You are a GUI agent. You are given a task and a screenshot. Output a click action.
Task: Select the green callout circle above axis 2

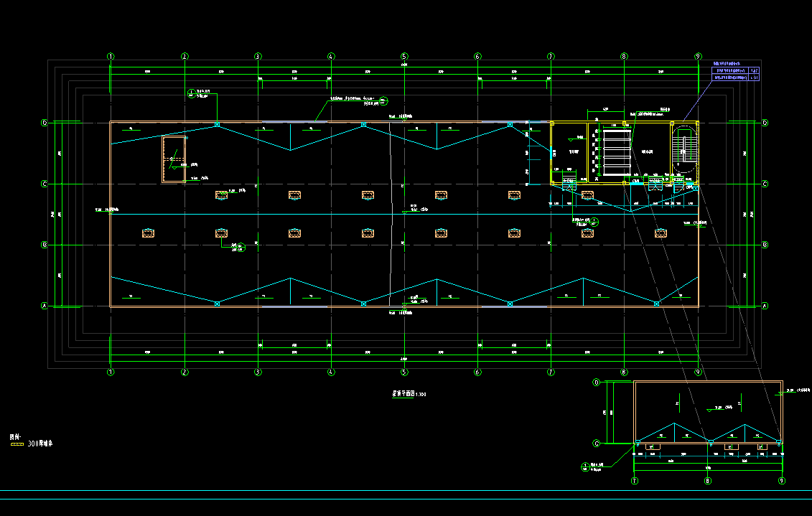tap(191, 91)
